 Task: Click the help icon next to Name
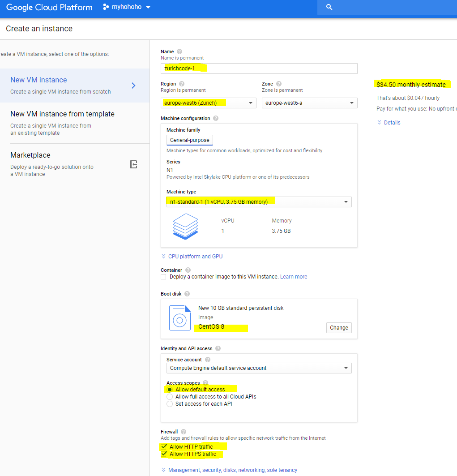pos(179,51)
